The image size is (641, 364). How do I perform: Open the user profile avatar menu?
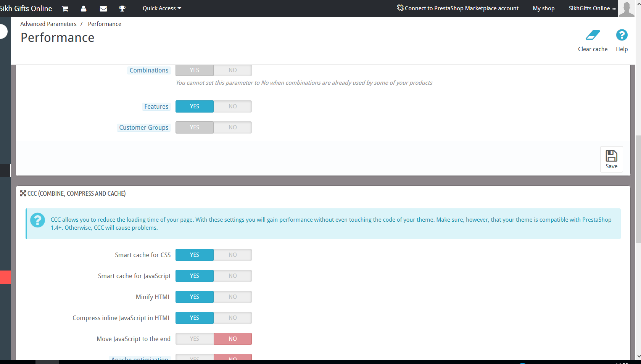[x=627, y=8]
